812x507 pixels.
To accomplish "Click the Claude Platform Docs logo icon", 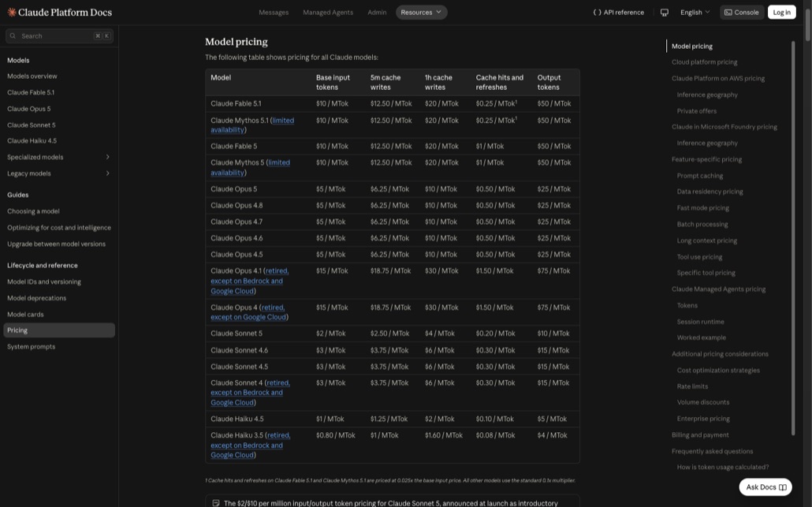I will (11, 12).
